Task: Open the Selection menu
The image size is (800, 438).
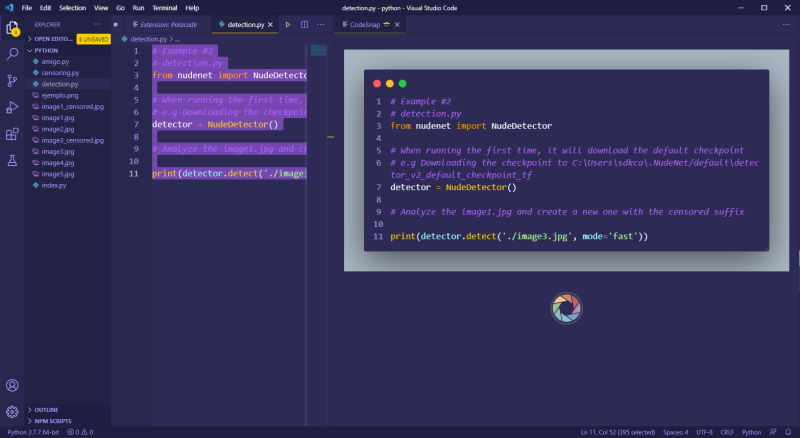Action: point(72,8)
